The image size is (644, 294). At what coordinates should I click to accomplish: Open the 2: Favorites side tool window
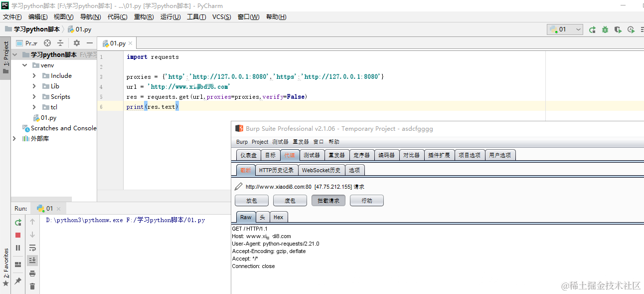click(x=5, y=267)
